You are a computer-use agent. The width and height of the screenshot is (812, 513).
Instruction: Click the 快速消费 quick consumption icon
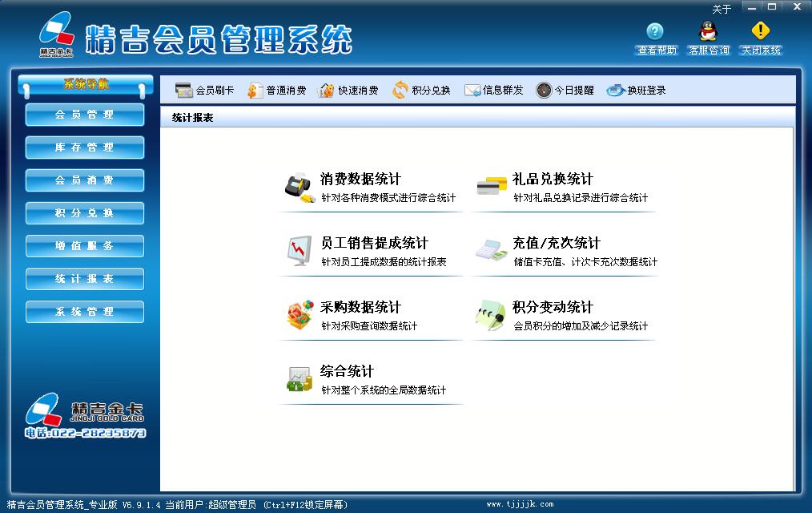click(x=326, y=91)
